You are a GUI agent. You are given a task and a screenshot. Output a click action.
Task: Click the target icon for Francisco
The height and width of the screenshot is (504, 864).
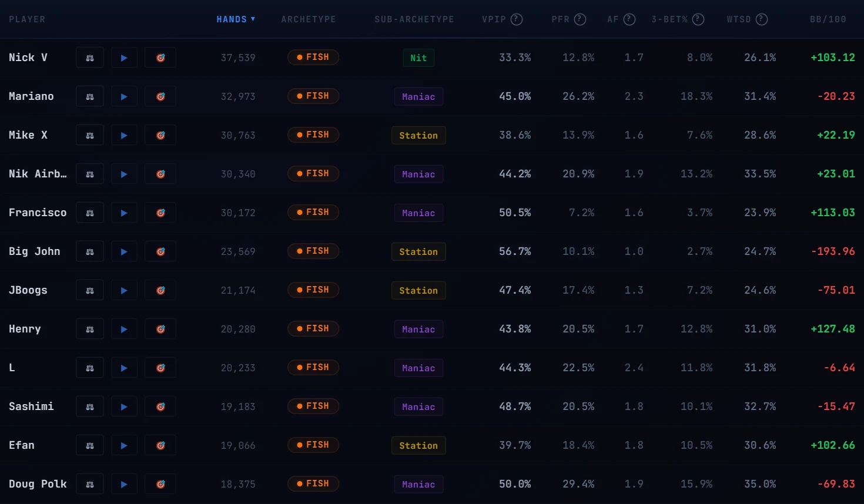[160, 213]
